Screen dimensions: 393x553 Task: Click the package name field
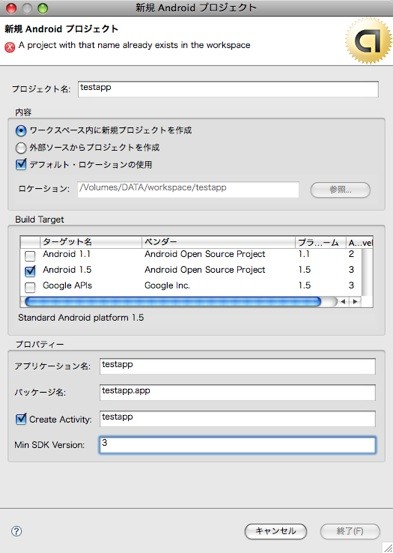pos(237,393)
